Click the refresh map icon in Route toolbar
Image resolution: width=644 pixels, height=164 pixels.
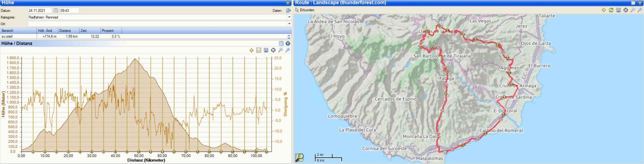click(x=611, y=10)
